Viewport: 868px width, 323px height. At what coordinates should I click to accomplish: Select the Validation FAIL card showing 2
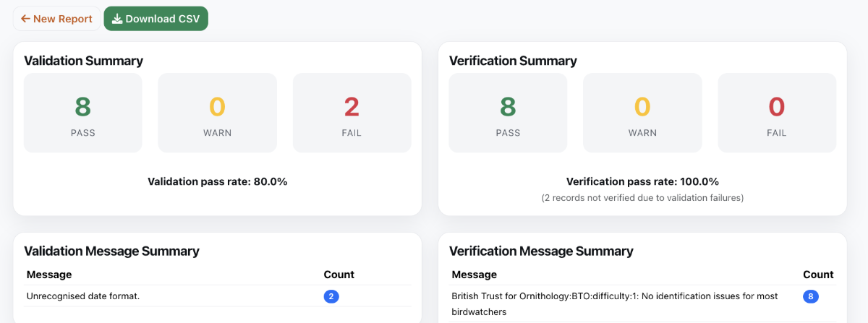pyautogui.click(x=352, y=113)
